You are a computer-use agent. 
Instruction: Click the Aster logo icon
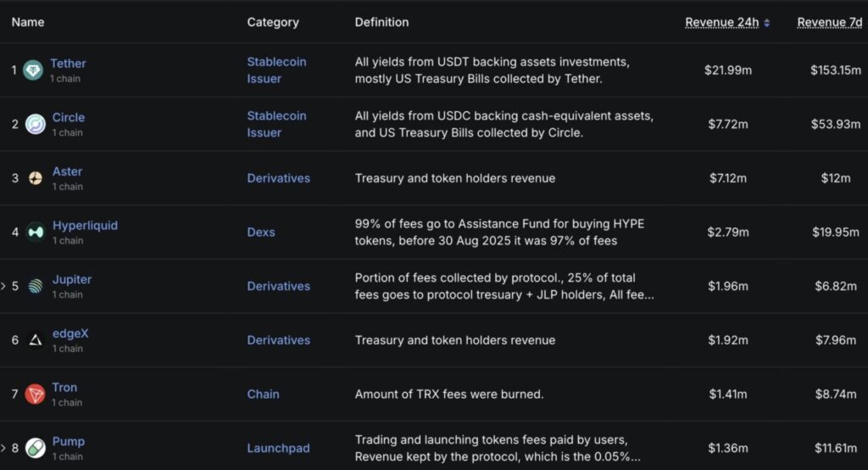(36, 178)
